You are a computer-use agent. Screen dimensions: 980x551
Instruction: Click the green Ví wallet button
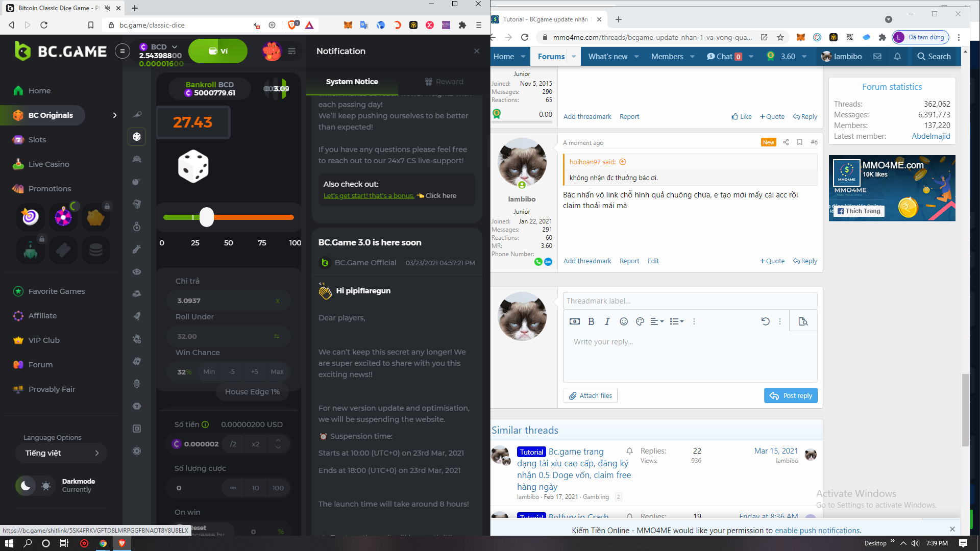[x=218, y=51]
